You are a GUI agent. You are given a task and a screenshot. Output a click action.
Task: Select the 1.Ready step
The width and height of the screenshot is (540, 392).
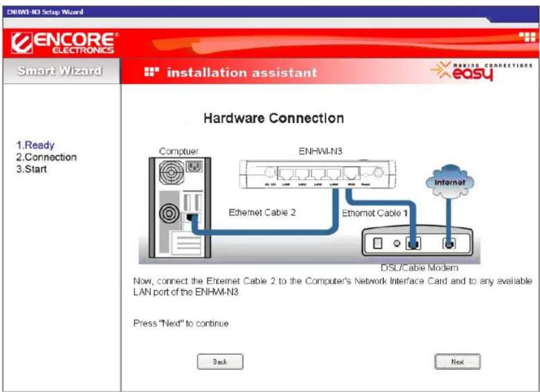(x=35, y=145)
